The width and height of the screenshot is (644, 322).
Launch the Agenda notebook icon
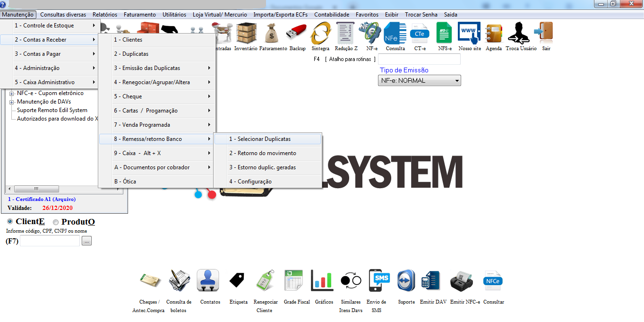click(x=494, y=33)
